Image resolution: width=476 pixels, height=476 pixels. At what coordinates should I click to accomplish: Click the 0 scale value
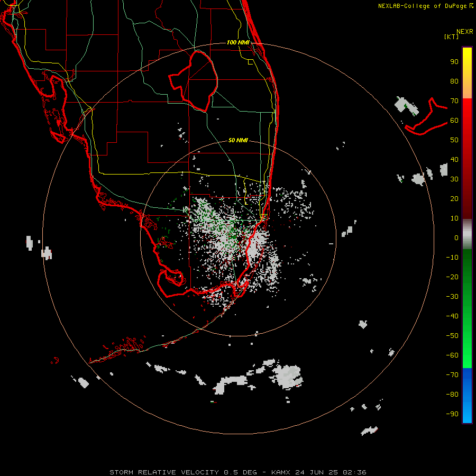pyautogui.click(x=456, y=238)
